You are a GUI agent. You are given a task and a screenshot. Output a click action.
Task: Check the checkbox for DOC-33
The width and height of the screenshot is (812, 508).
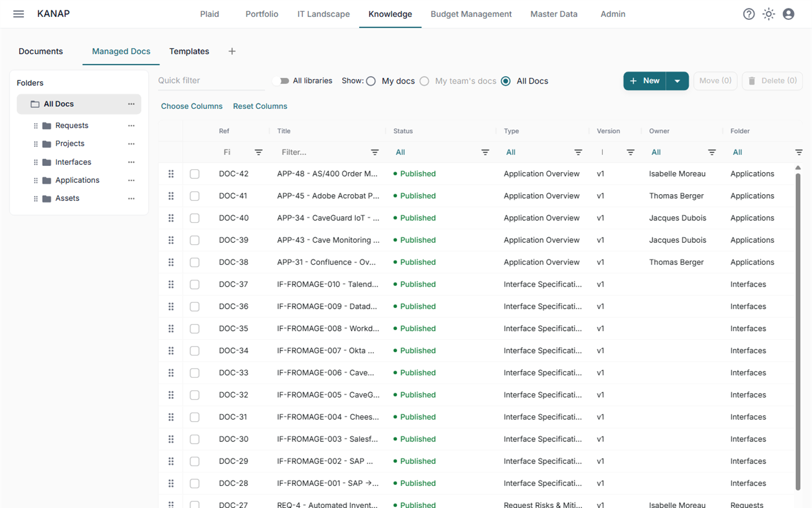click(195, 373)
